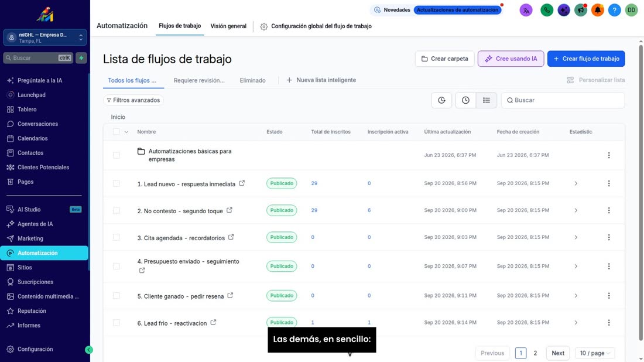This screenshot has height=362, width=644.
Task: Click the sidebar Buscar search box
Action: pos(38,58)
